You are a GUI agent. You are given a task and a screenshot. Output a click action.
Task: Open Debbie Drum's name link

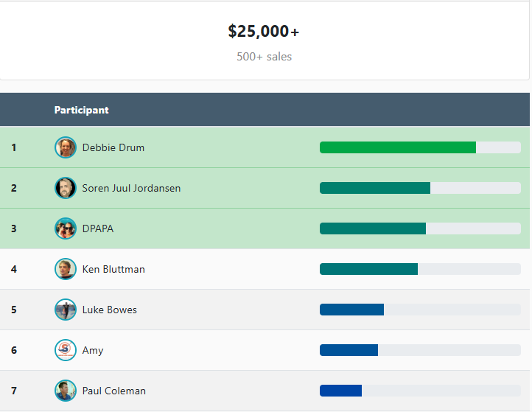pos(113,147)
